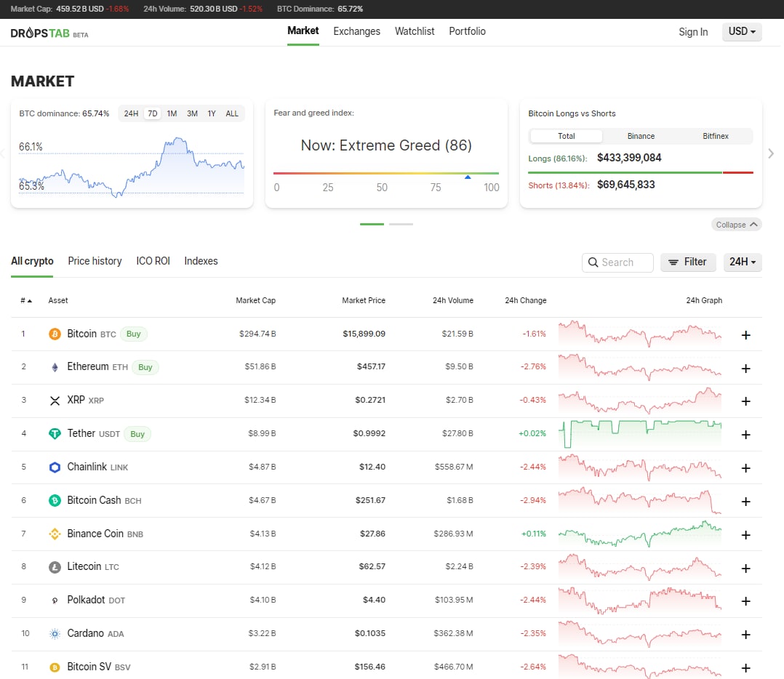Click Buy button next to Bitcoin

[x=134, y=334]
